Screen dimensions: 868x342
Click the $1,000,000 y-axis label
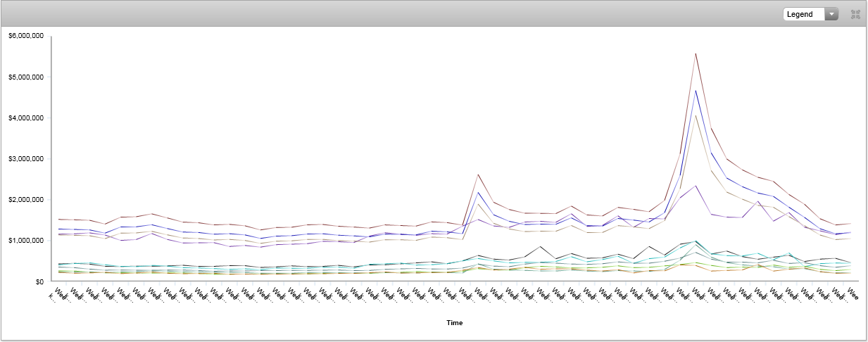point(26,241)
